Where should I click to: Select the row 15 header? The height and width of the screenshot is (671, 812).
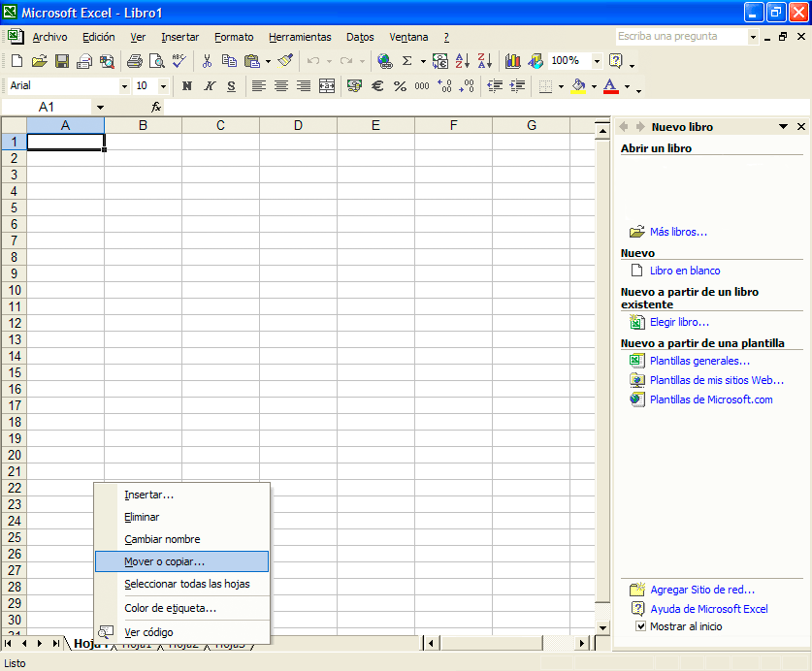[14, 372]
